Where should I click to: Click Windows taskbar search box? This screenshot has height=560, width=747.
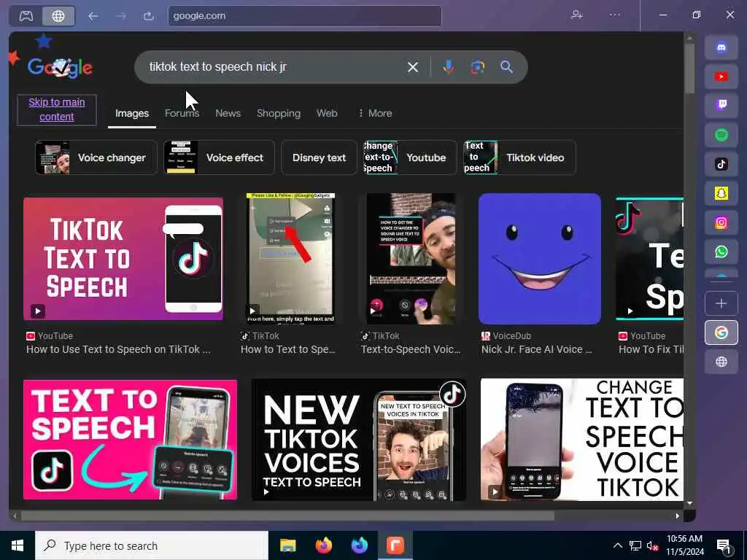(152, 545)
